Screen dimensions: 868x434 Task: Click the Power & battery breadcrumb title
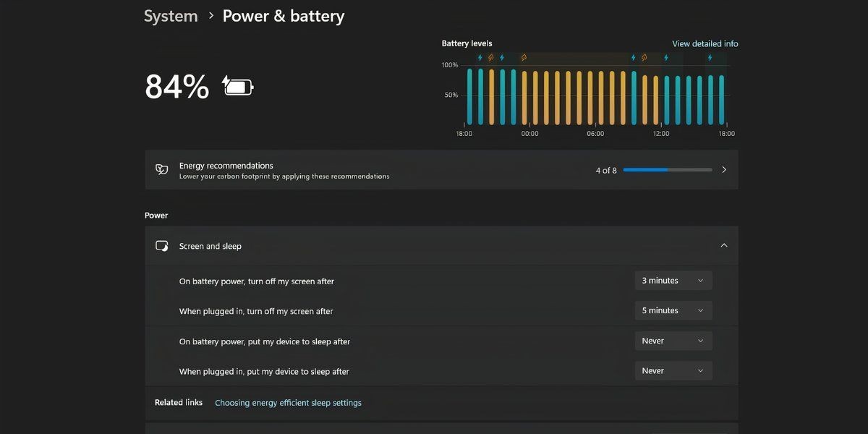(284, 16)
